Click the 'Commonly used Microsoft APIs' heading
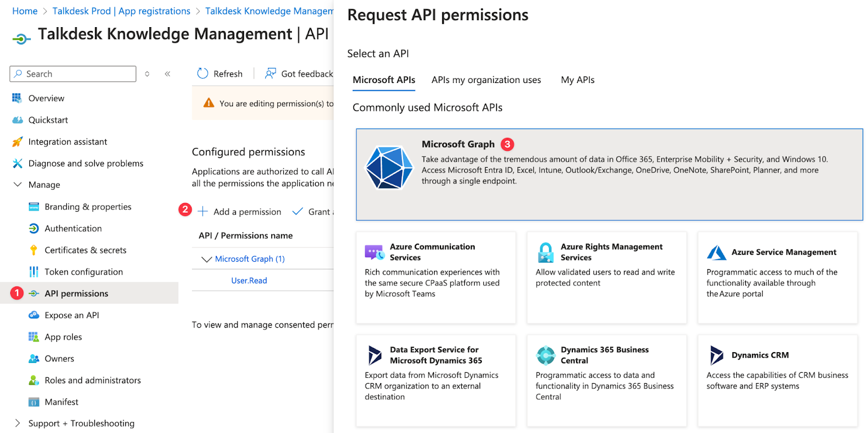 pos(427,107)
